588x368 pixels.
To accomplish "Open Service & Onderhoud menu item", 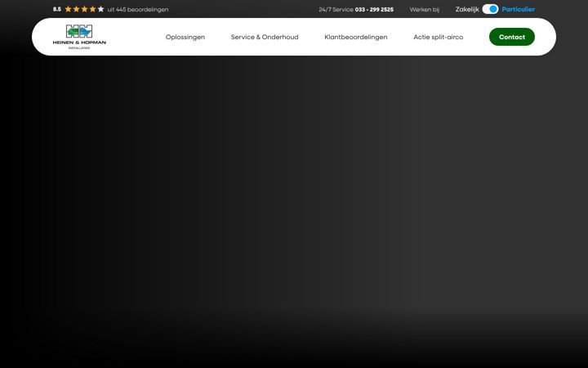I will click(265, 37).
